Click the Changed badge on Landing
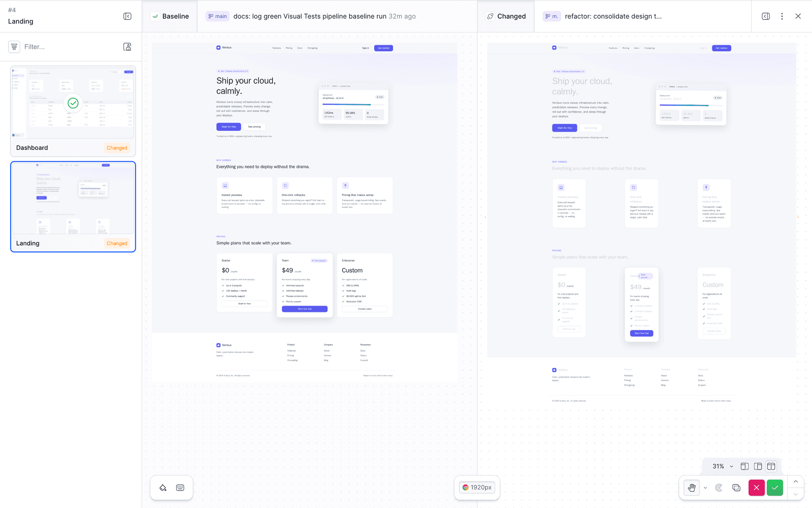 point(117,243)
